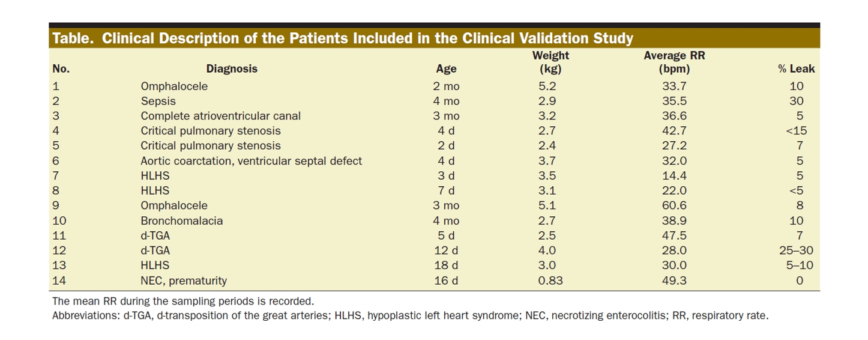Click the average RR value 14.4
This screenshot has width=868, height=340.
(674, 176)
